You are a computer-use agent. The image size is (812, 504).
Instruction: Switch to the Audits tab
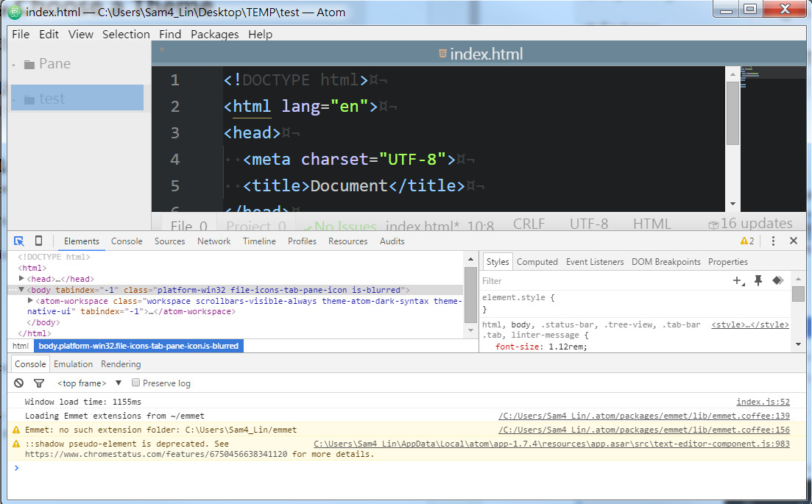pos(392,241)
